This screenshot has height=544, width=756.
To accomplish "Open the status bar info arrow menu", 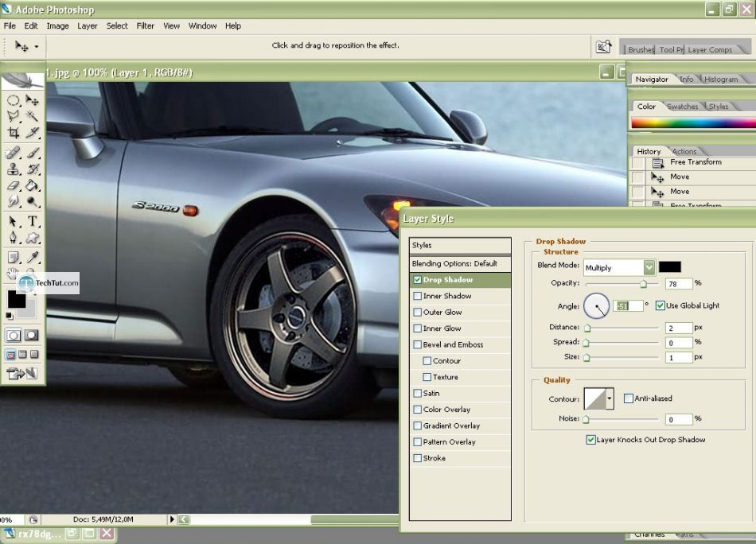I will click(172, 519).
